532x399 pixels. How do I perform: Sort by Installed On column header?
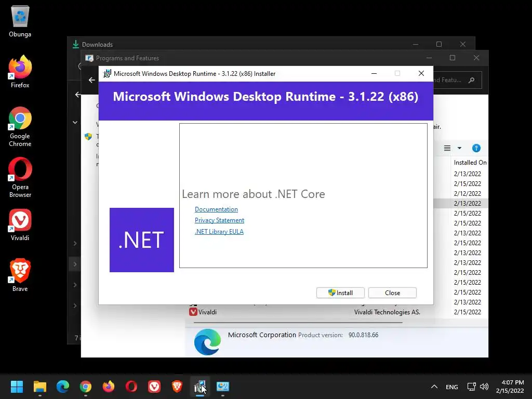470,163
